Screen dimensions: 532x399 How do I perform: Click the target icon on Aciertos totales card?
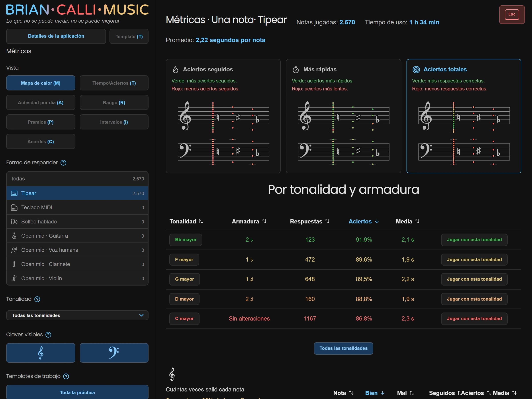(x=416, y=70)
